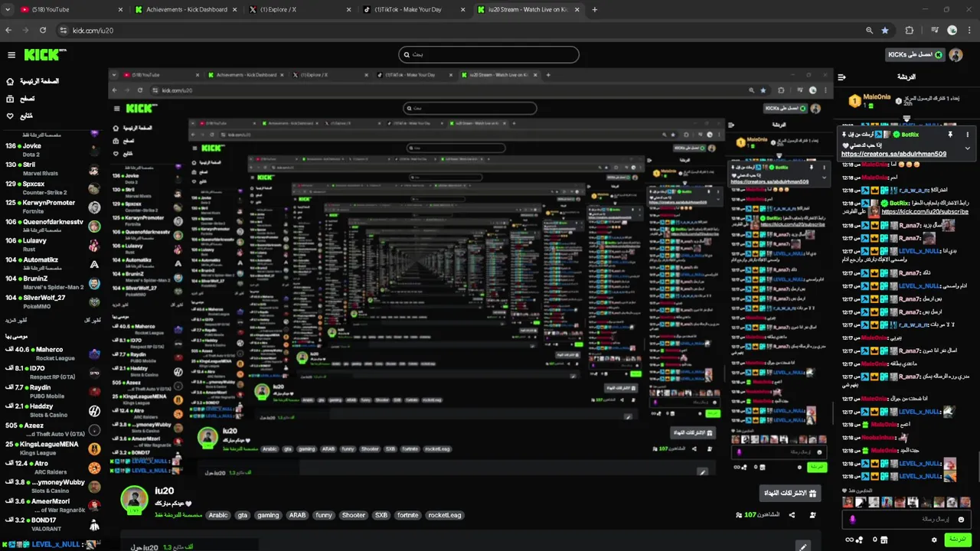Open Queenofdarknesstv channel in sidebar
Image resolution: width=980 pixels, height=551 pixels.
[x=52, y=226]
